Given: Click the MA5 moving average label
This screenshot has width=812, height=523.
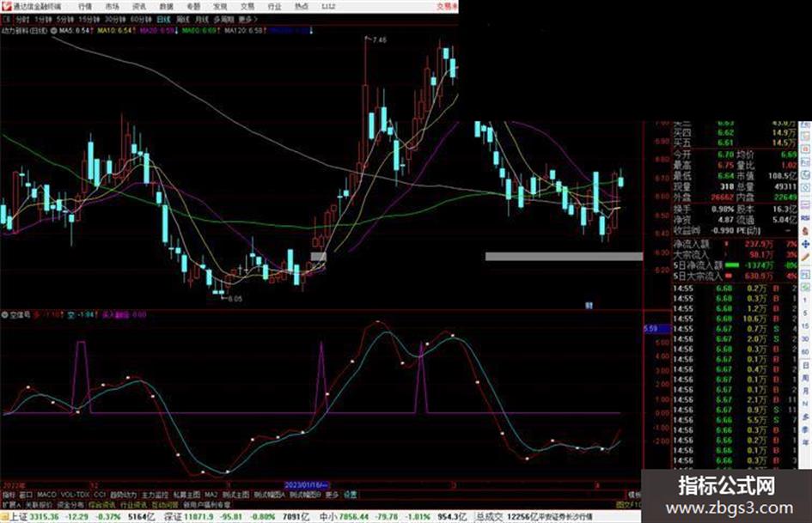Looking at the screenshot, I should pos(76,31).
